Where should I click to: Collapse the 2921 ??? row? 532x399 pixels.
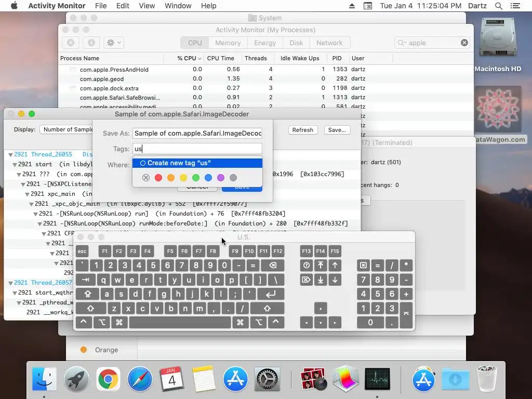point(19,175)
